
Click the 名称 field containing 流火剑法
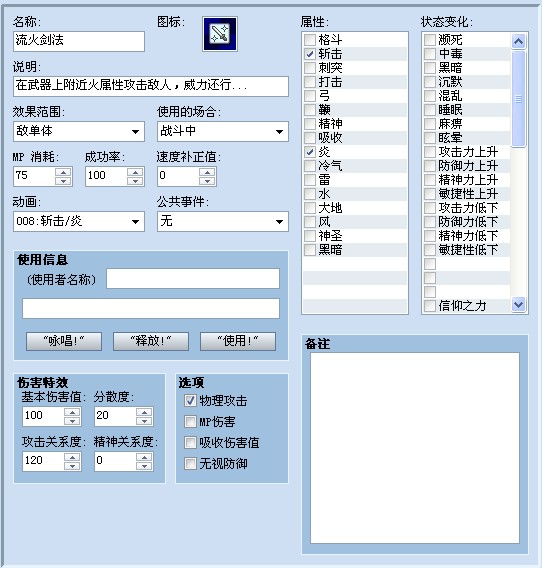79,41
